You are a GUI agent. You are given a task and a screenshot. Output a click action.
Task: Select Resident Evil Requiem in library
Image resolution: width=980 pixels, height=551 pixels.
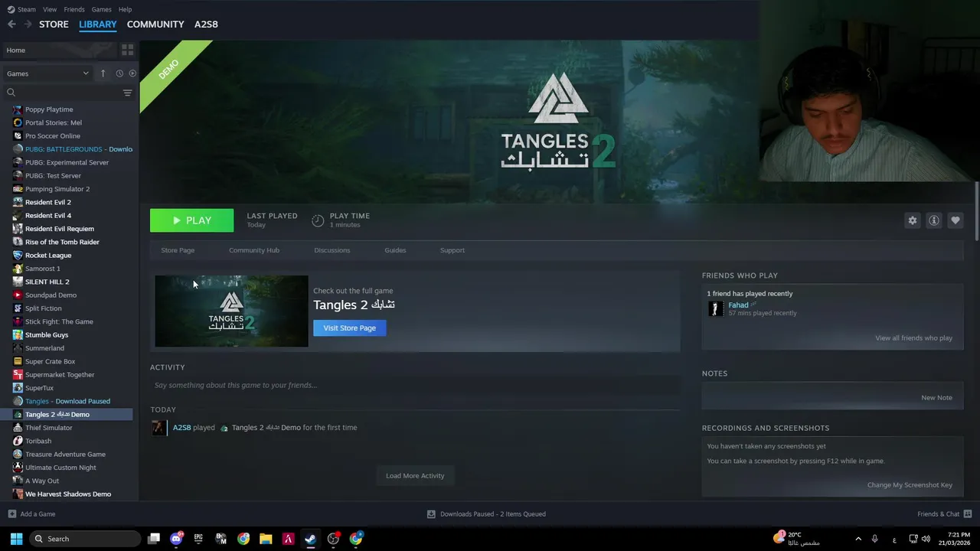coord(60,229)
